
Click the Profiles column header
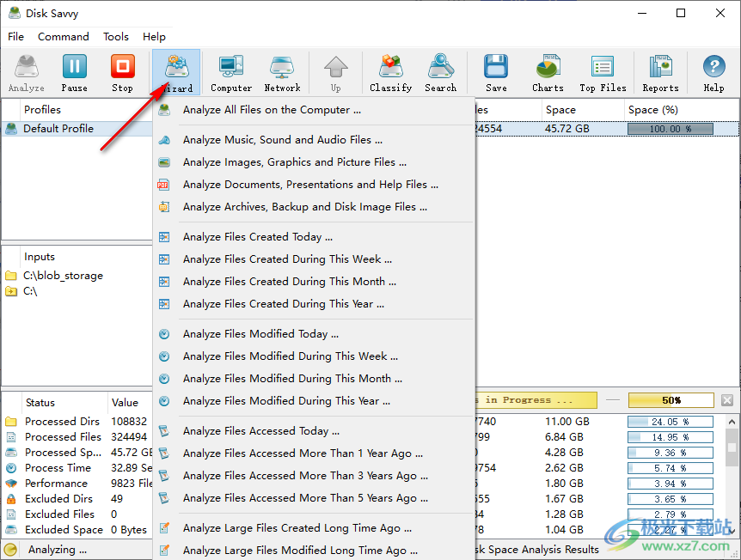[42, 110]
